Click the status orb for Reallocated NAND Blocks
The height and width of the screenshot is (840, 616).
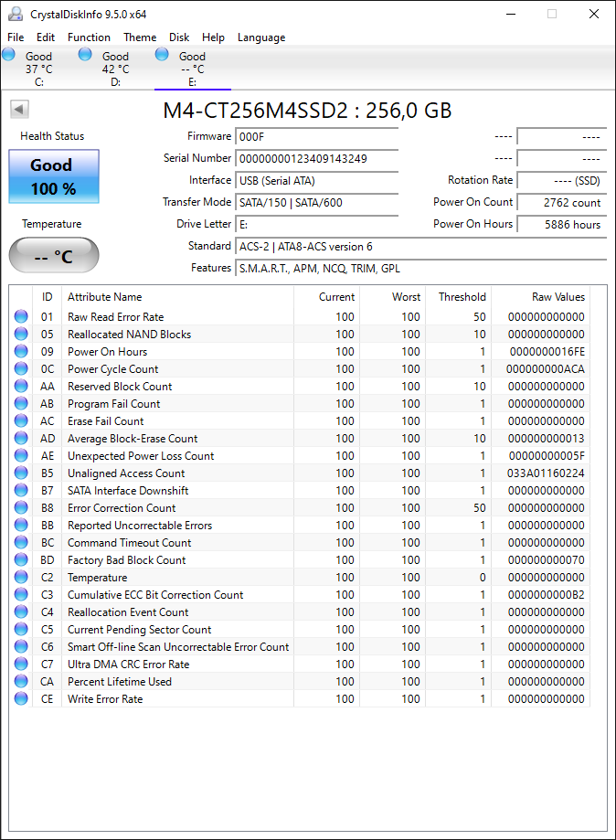point(21,334)
